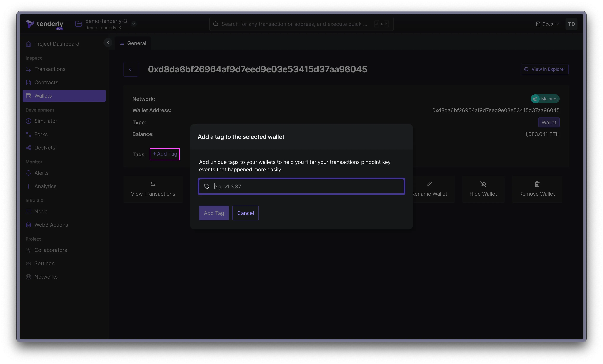Go to Project Dashboard
Screen dimensions: 603x364
pyautogui.click(x=64, y=44)
